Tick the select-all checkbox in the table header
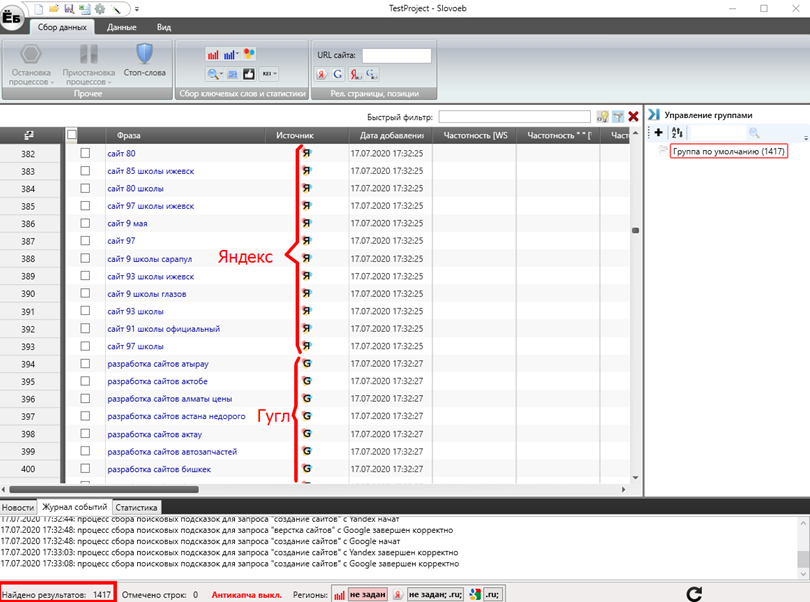 (72, 135)
